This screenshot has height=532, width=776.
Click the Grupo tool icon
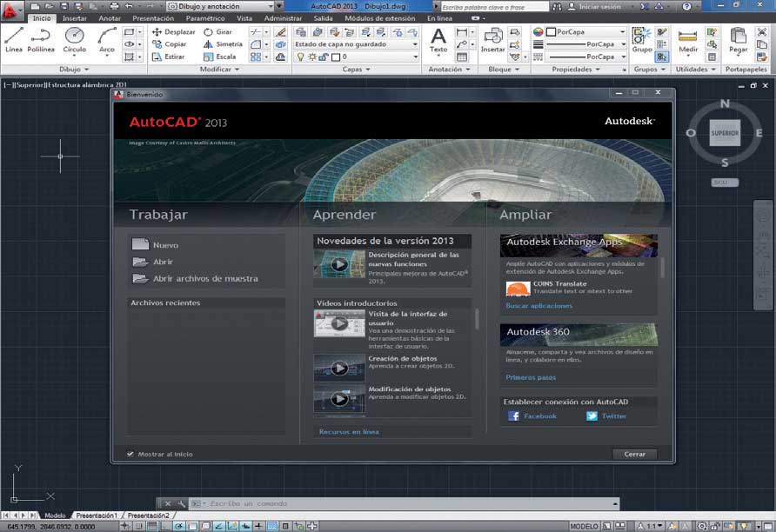click(642, 40)
